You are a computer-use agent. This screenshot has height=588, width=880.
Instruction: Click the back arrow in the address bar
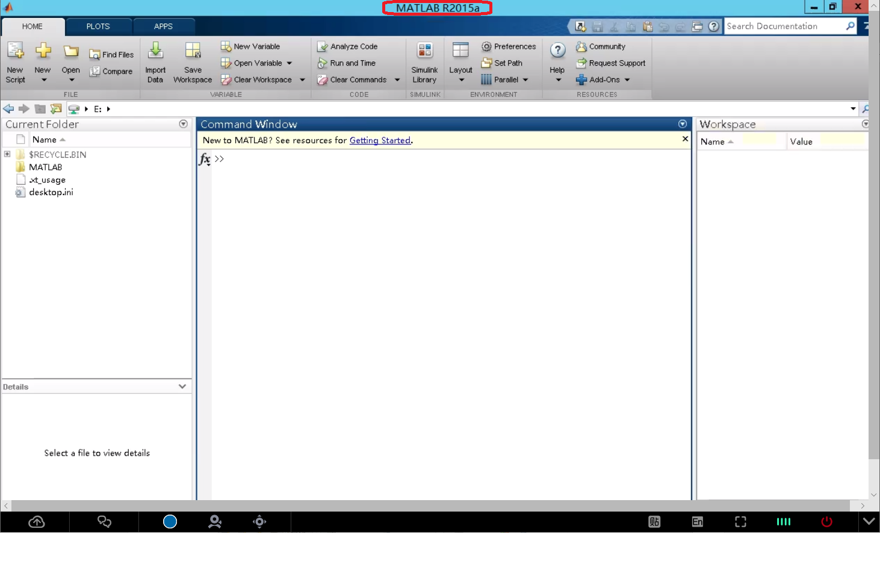8,109
